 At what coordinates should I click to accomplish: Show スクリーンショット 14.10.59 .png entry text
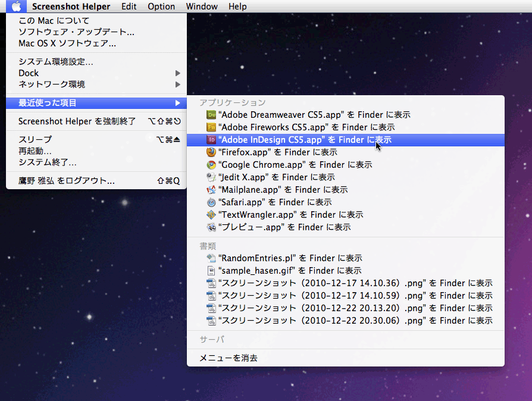(x=355, y=296)
